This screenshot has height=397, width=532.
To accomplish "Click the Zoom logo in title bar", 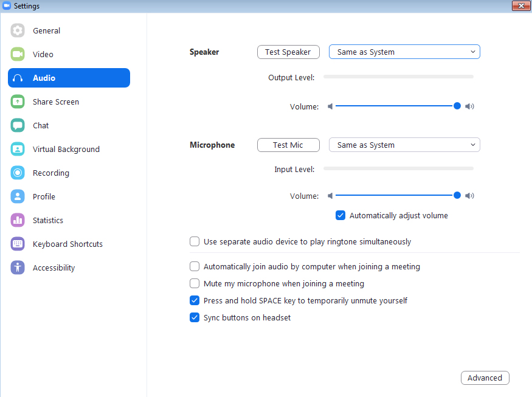I will (x=7, y=5).
